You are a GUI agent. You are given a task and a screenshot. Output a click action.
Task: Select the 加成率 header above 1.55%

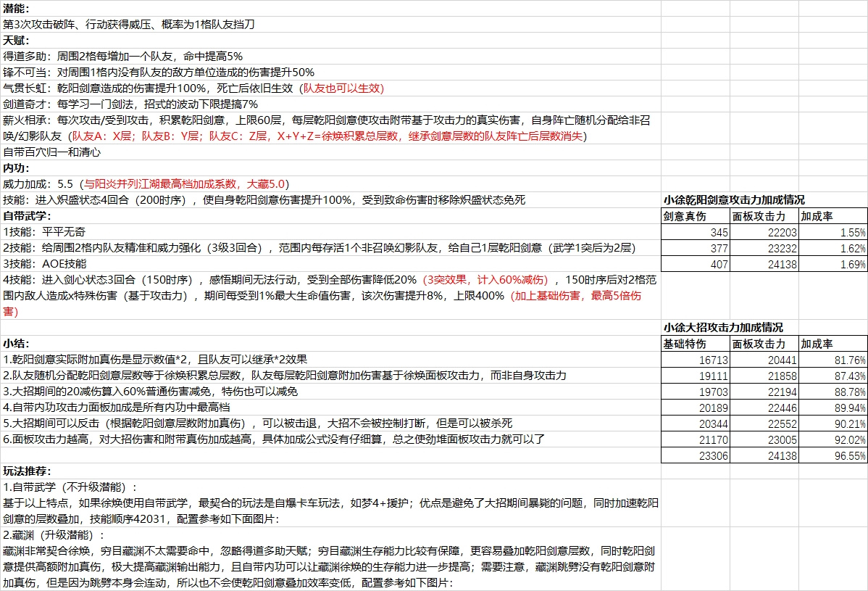833,216
